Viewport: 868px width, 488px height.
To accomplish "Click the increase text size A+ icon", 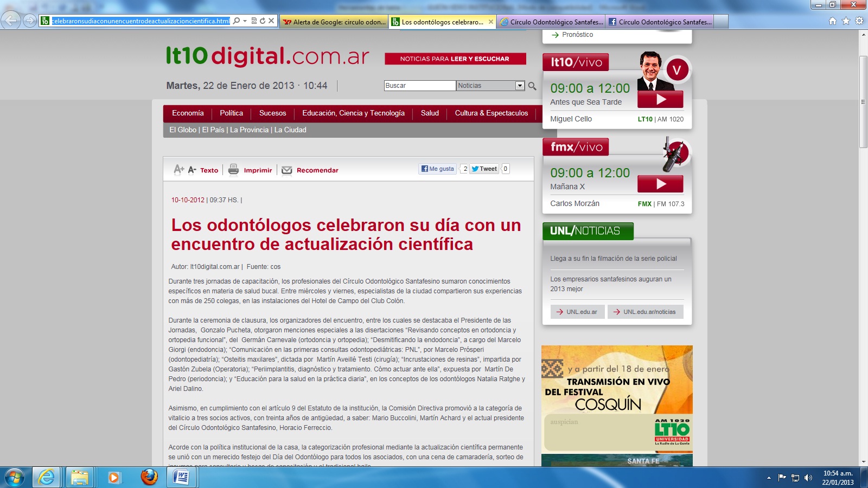I will pyautogui.click(x=178, y=170).
